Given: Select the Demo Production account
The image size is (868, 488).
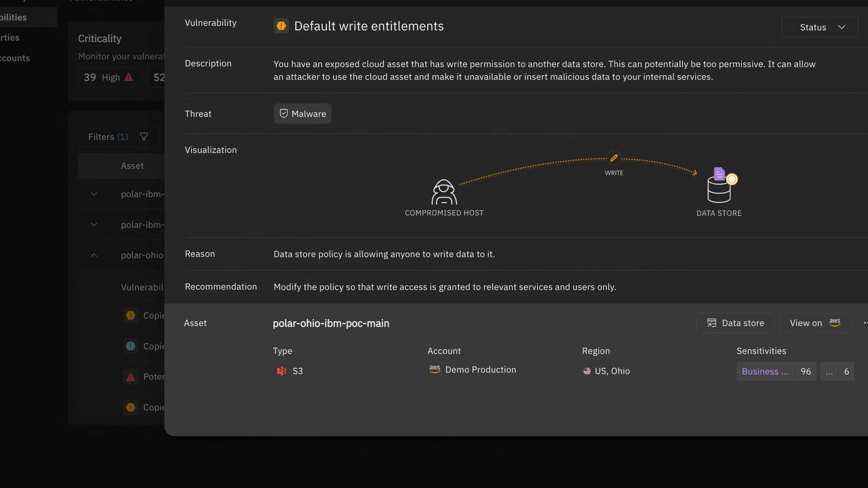Looking at the screenshot, I should click(x=480, y=370).
